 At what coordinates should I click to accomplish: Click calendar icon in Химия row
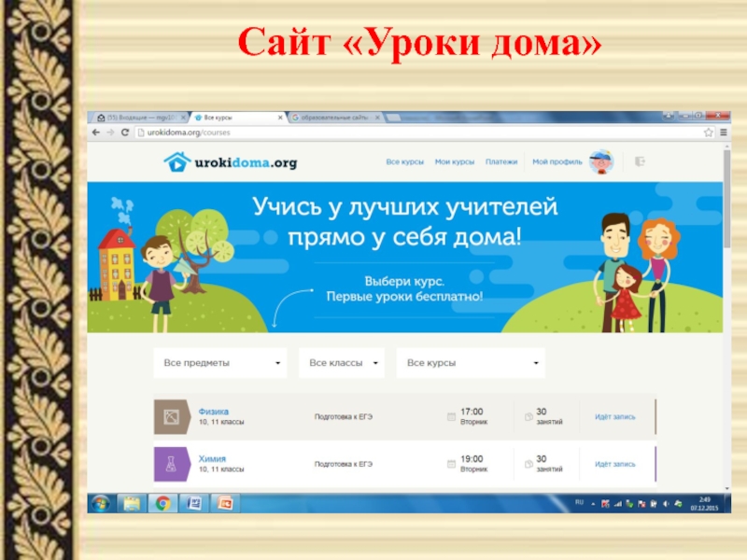pos(451,464)
